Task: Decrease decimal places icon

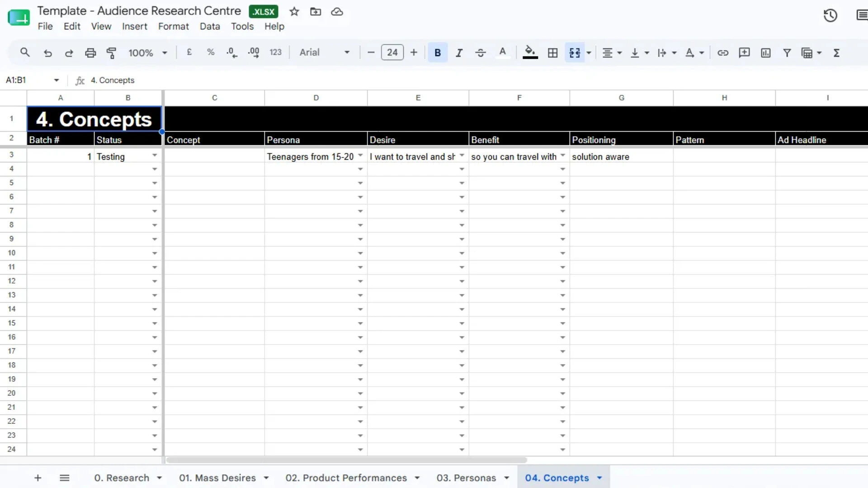Action: 232,52
